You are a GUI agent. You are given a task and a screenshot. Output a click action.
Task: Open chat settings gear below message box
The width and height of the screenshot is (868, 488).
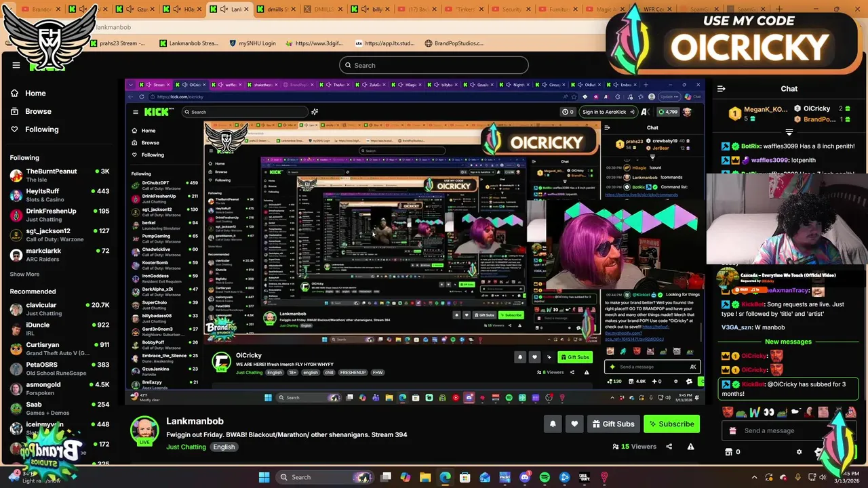[799, 452]
